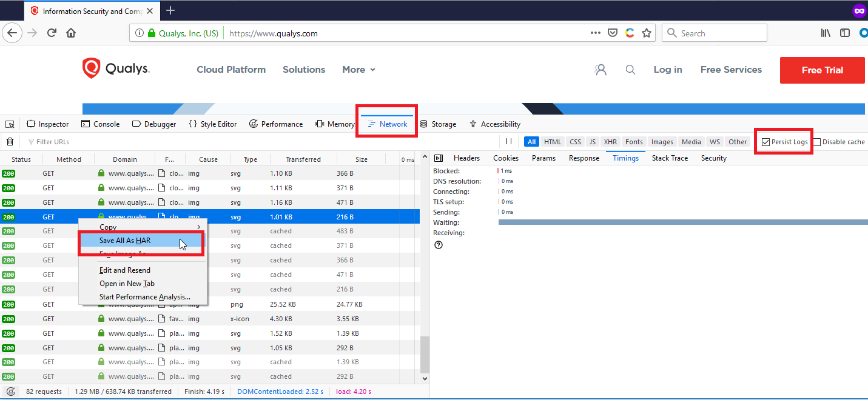Filter requests to show only Images
This screenshot has height=400, width=868.
[x=662, y=141]
